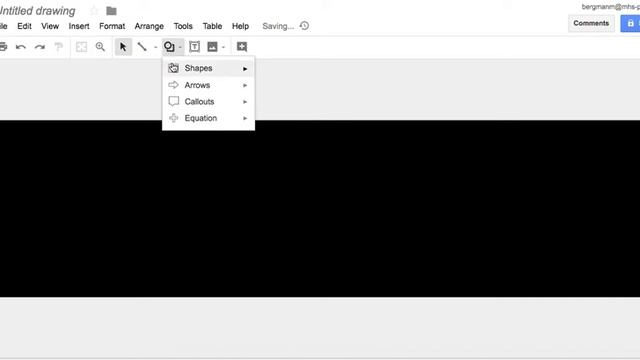Star the Untitled drawing document
This screenshot has height=360, width=640.
click(x=94, y=11)
